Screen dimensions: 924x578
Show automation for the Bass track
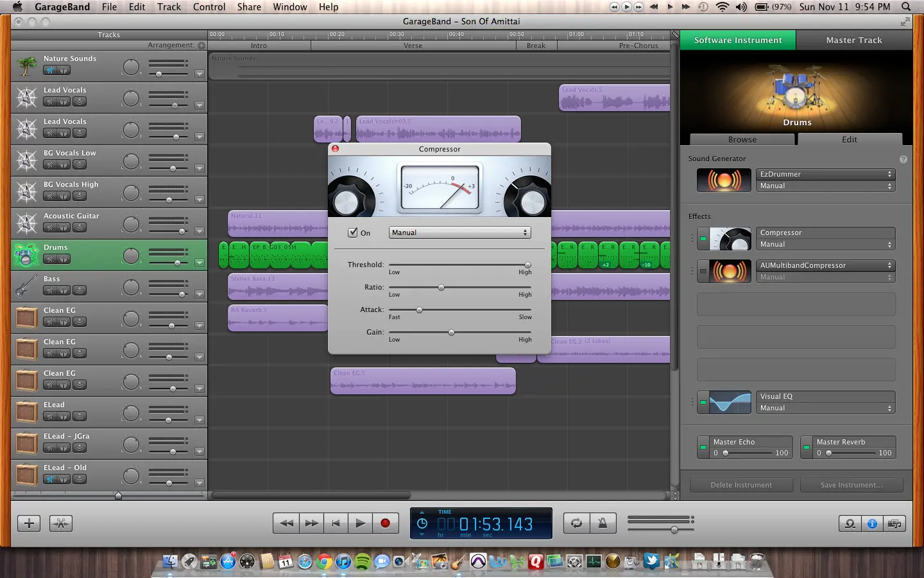[x=200, y=294]
